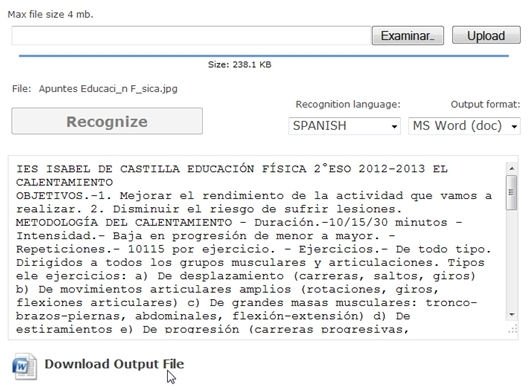This screenshot has height=391, width=529.
Task: Click the Output format: label
Action: coord(485,105)
